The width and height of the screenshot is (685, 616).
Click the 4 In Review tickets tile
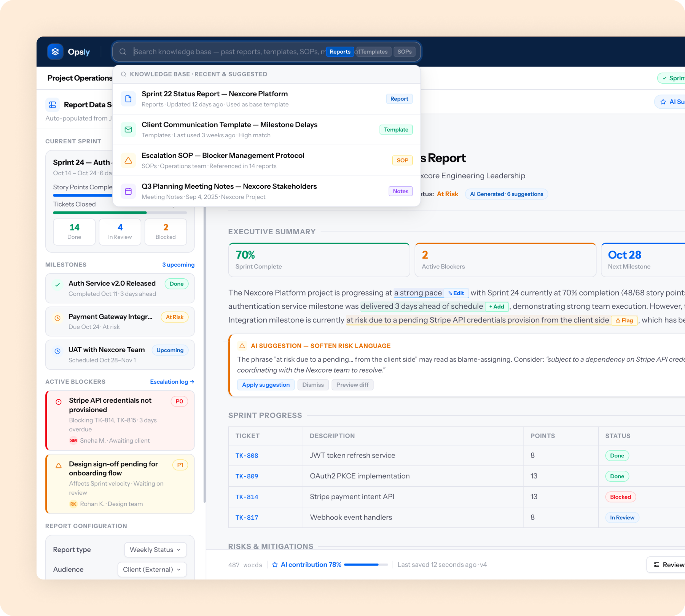(x=120, y=232)
